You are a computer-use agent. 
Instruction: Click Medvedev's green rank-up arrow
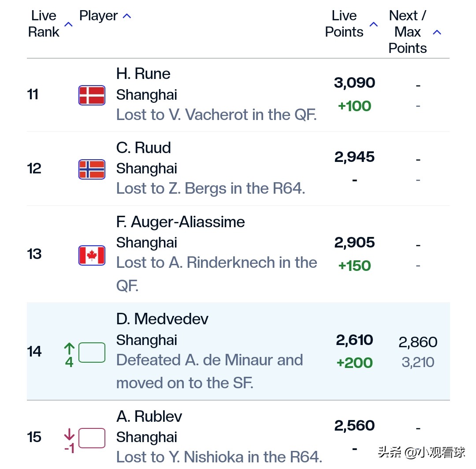[x=69, y=349]
